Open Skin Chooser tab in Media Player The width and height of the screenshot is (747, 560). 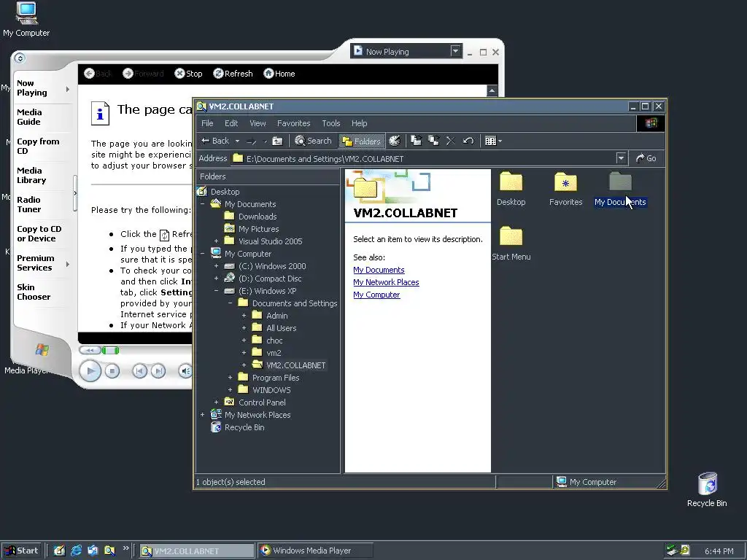34,292
